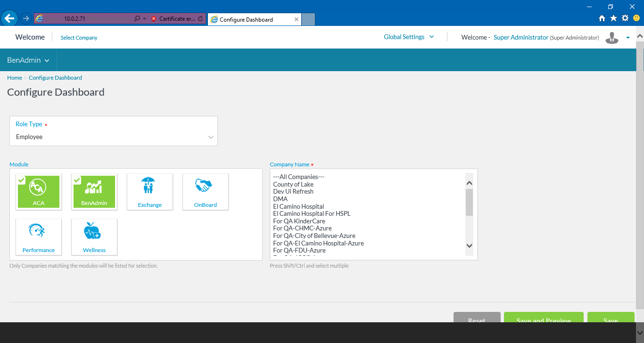This screenshot has height=343, width=644.
Task: Click the Select Company link
Action: tap(79, 38)
